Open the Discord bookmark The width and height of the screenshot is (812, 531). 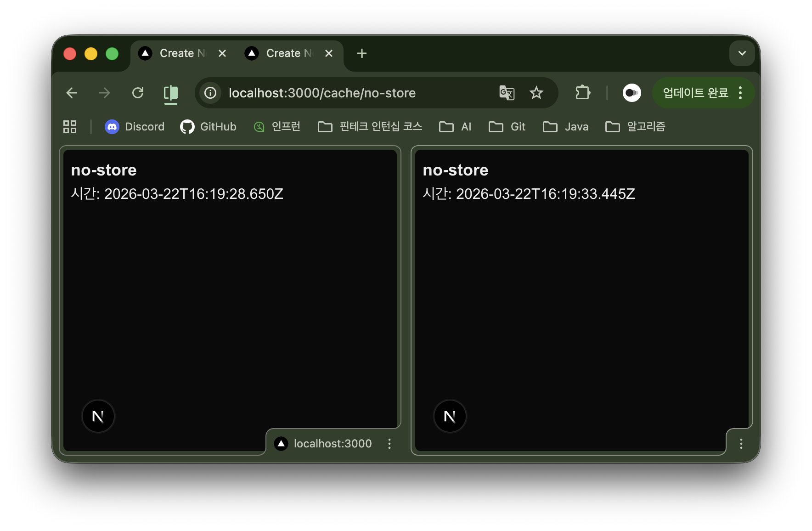pos(135,127)
